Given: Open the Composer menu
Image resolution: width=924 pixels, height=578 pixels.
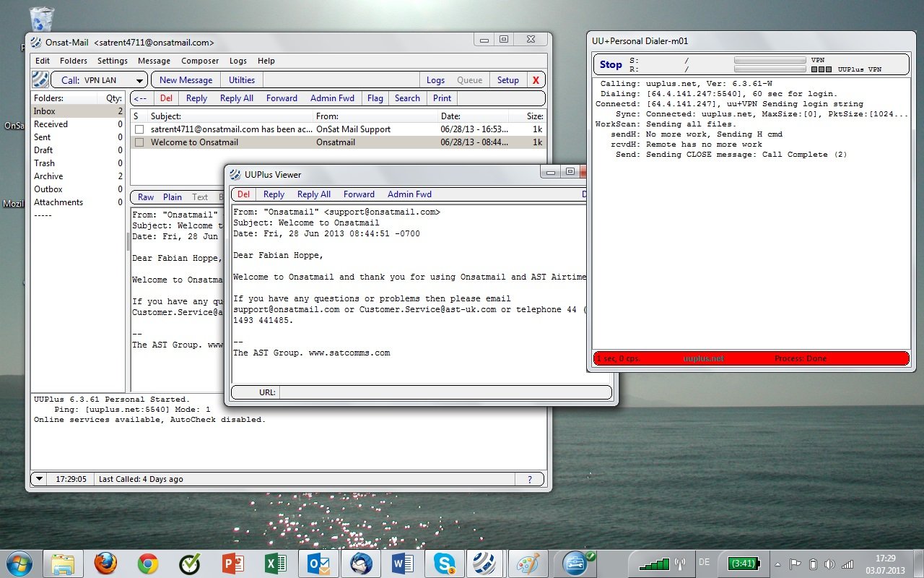Looking at the screenshot, I should pyautogui.click(x=200, y=61).
